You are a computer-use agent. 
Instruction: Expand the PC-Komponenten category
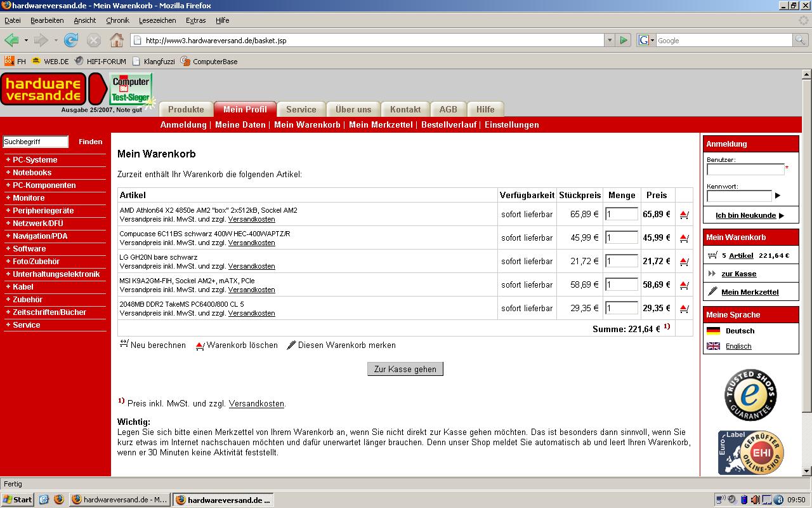coord(44,185)
